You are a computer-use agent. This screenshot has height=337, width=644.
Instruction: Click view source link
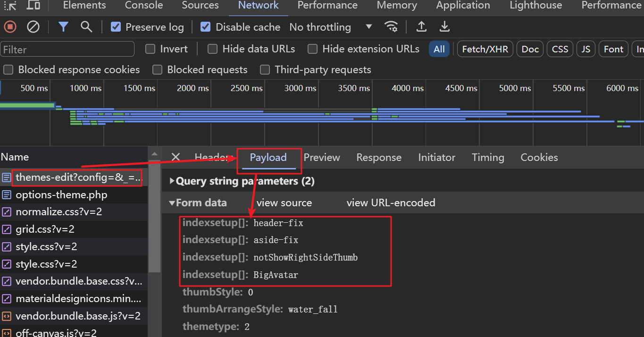pos(284,203)
